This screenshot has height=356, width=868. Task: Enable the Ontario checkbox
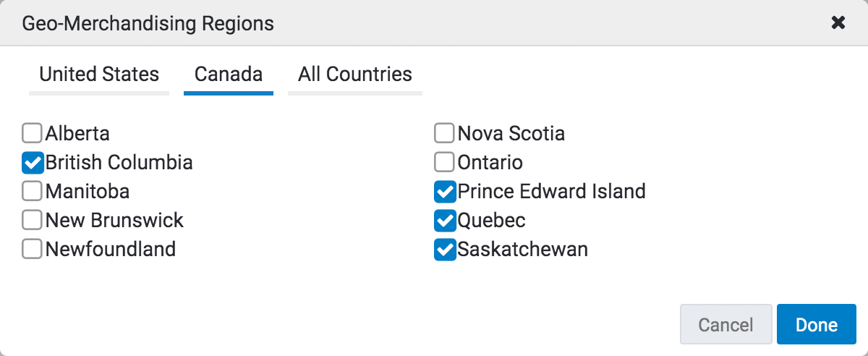(444, 162)
